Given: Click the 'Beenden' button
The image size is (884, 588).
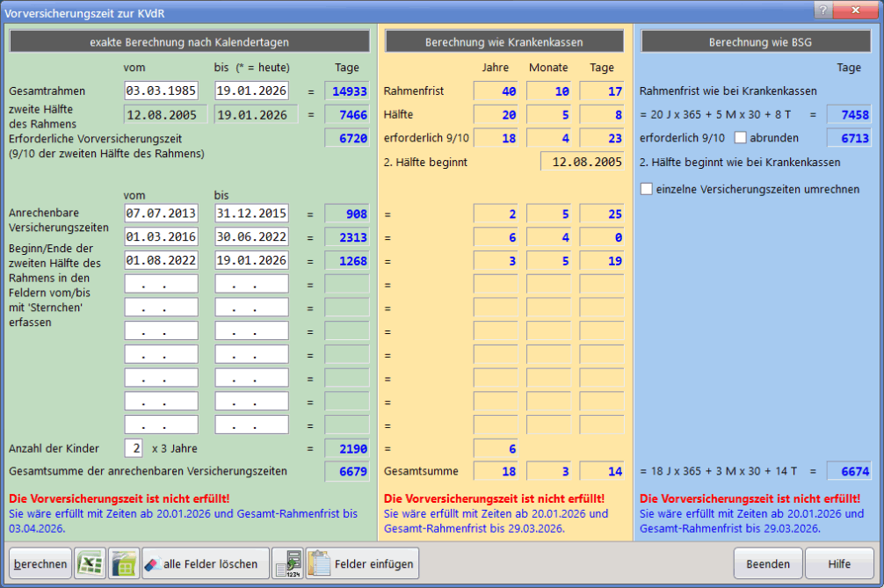Looking at the screenshot, I should click(x=768, y=563).
